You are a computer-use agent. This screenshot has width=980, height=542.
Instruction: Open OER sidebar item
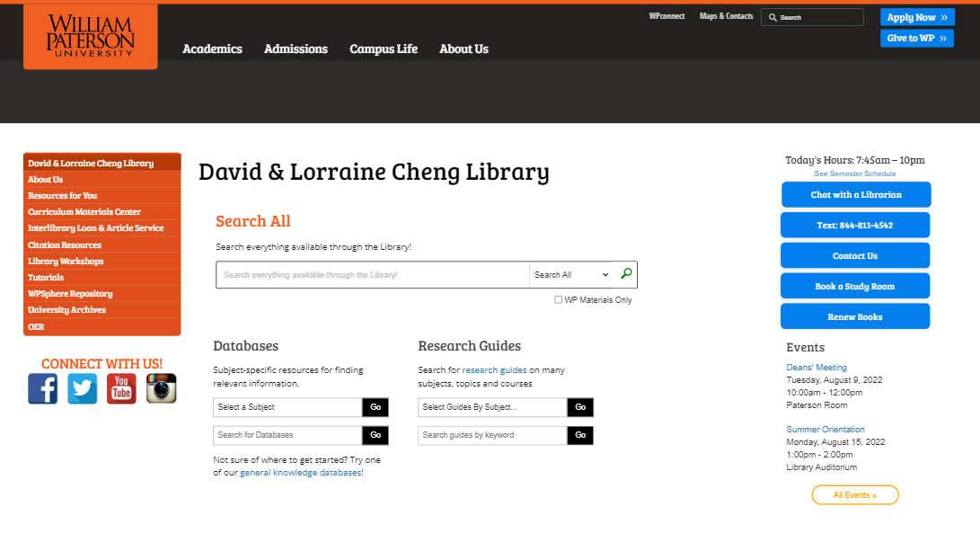(x=102, y=326)
